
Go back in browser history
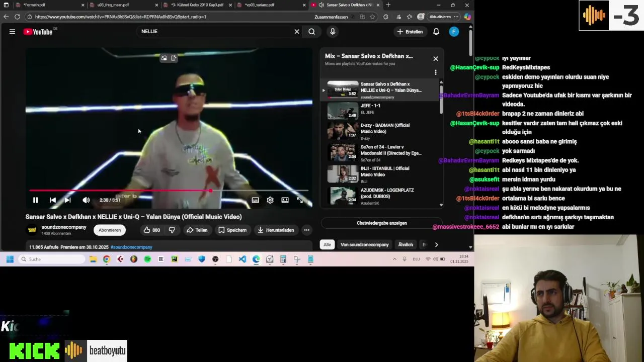6,17
